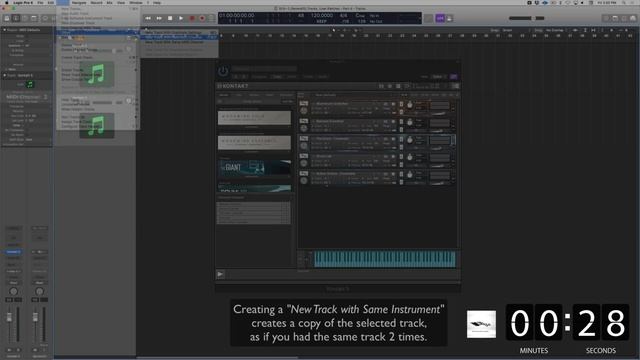Open the Library panel from the control bar

[7, 18]
